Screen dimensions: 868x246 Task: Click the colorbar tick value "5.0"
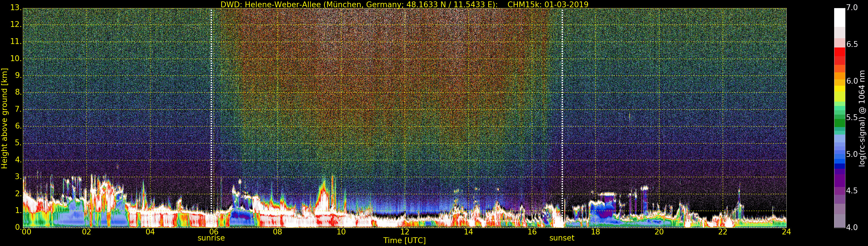[x=852, y=154]
